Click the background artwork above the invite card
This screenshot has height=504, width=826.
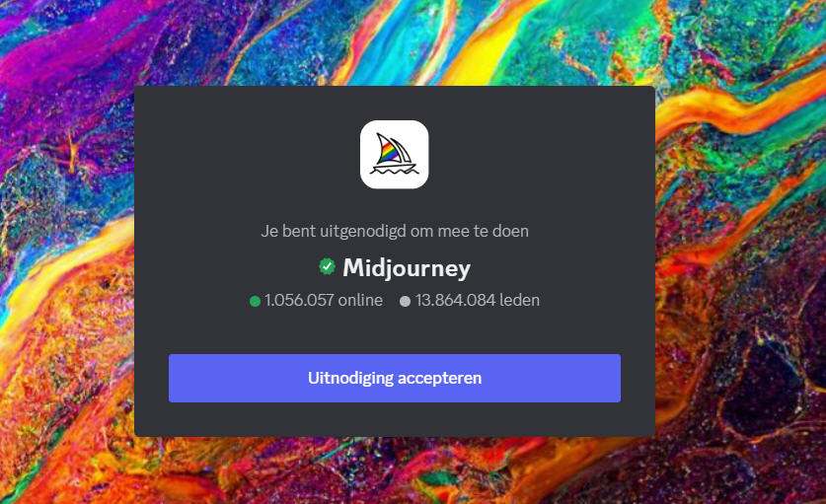tap(395, 42)
